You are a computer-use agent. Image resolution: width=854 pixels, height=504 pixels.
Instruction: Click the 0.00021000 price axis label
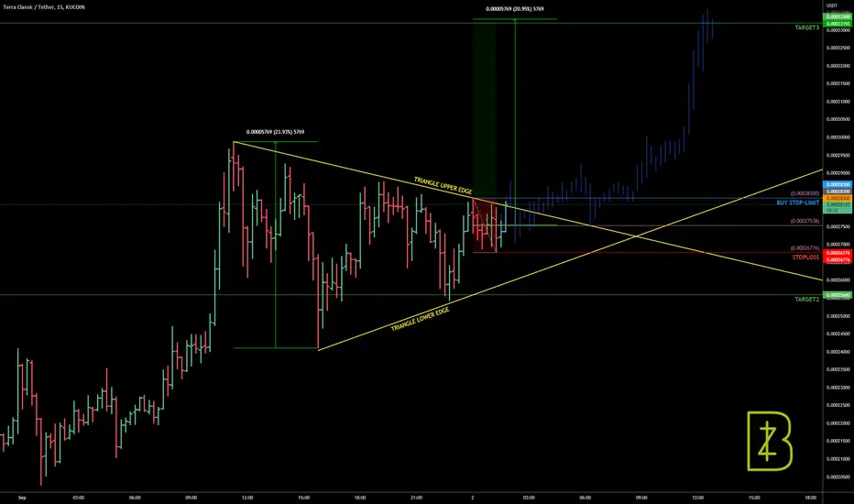point(838,459)
